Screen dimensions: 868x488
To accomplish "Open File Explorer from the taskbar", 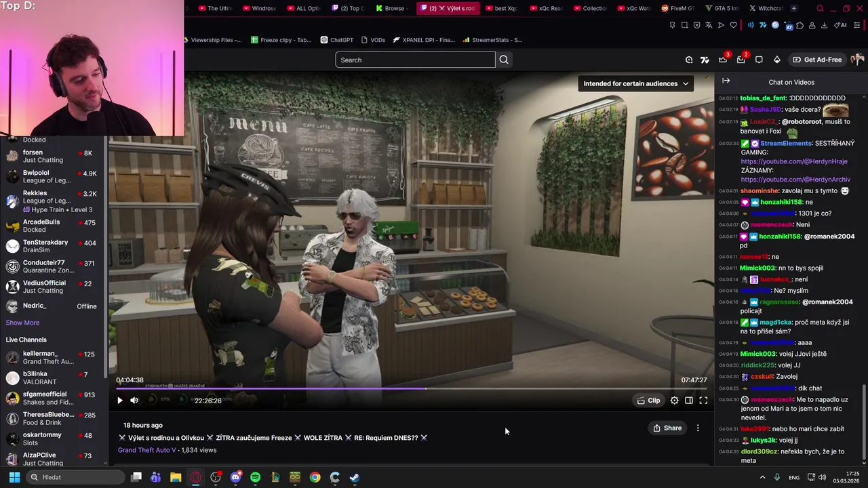I will [176, 477].
